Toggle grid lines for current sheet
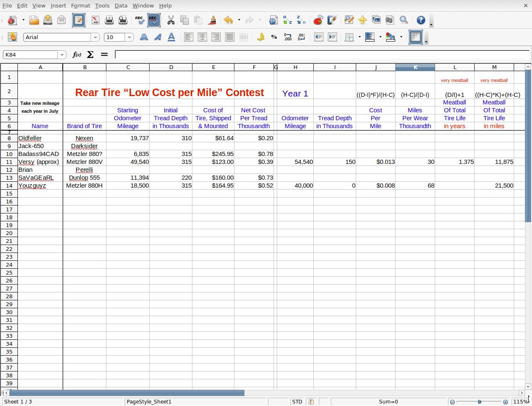 [416, 37]
